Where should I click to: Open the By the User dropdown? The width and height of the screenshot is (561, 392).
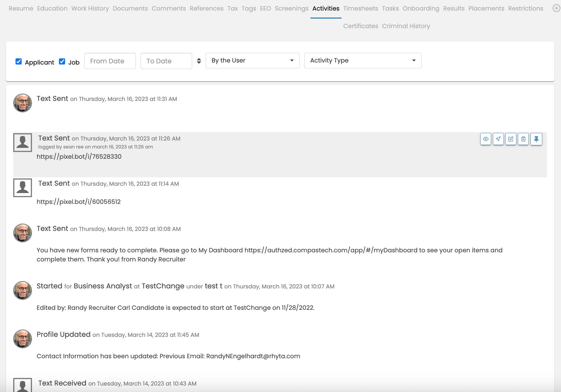253,60
